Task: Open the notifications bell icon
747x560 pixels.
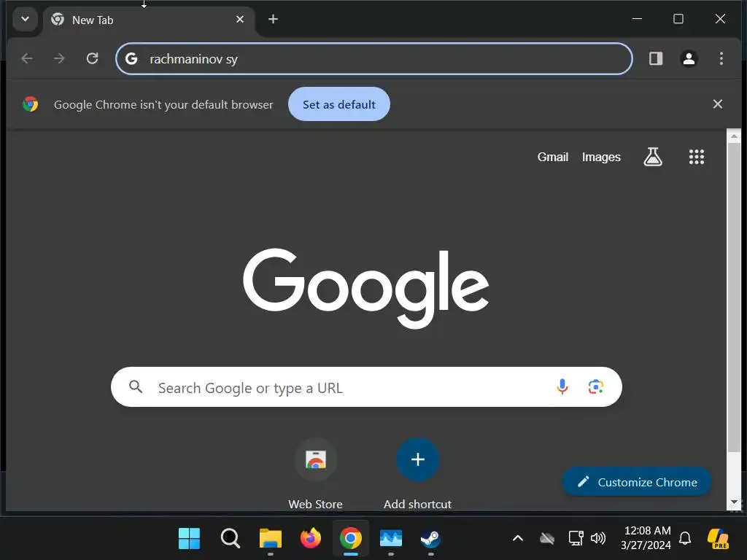Action: tap(685, 538)
